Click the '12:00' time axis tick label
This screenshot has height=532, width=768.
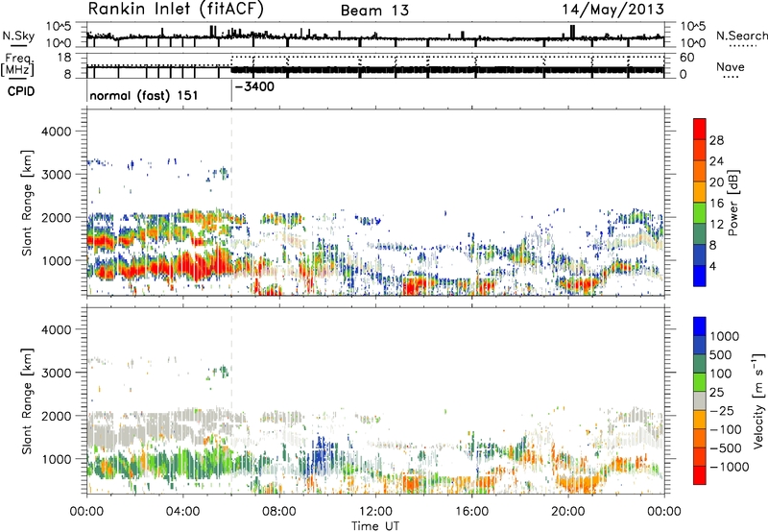tap(375, 512)
